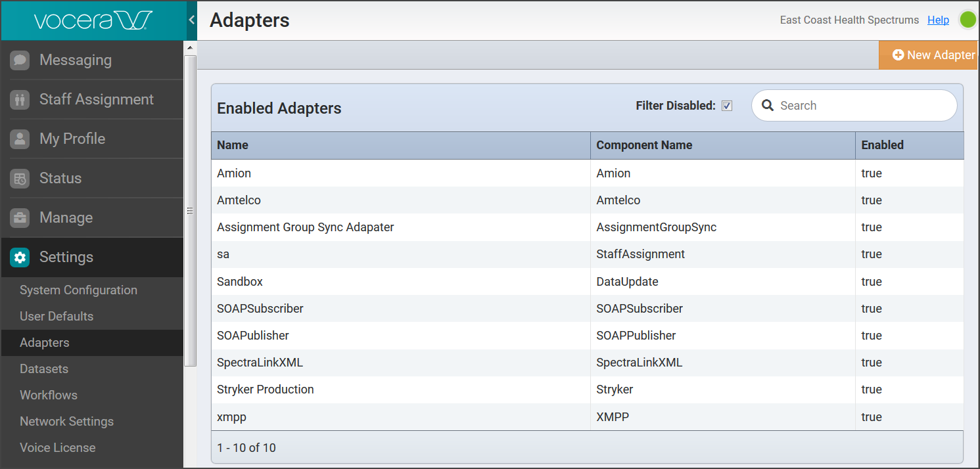This screenshot has width=980, height=469.
Task: Collapse the left navigation sidebar
Action: pos(191,20)
